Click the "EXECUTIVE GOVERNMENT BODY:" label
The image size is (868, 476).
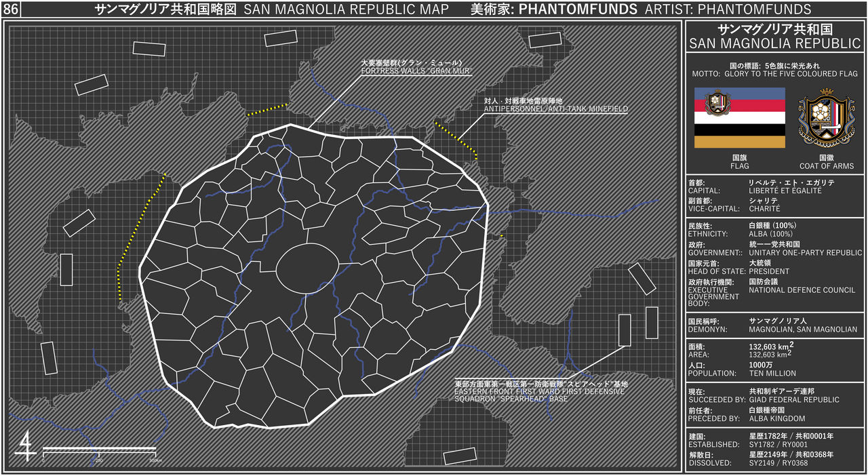713,297
